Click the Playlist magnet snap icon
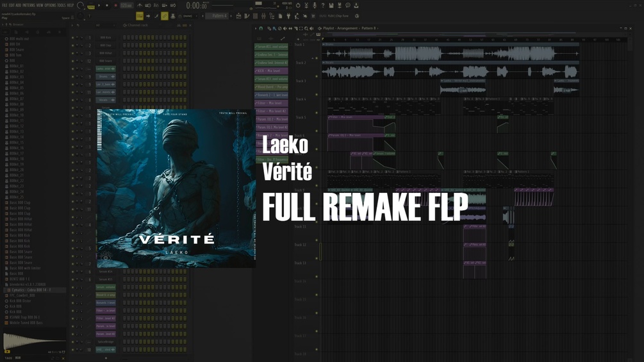This screenshot has width=644, height=362. [261, 28]
